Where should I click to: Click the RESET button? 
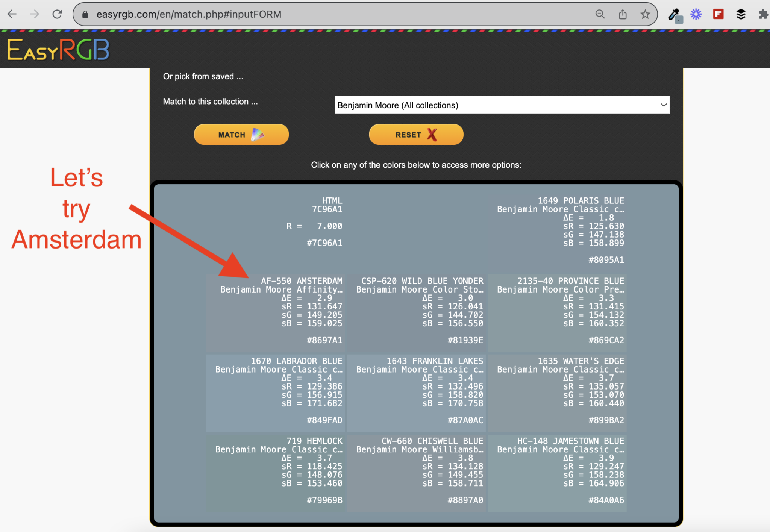point(416,134)
